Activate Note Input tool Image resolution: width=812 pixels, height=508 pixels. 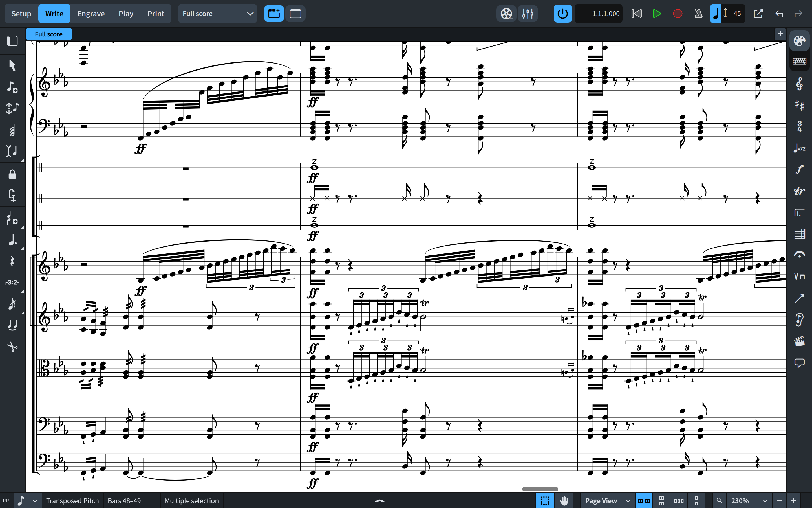(x=12, y=87)
